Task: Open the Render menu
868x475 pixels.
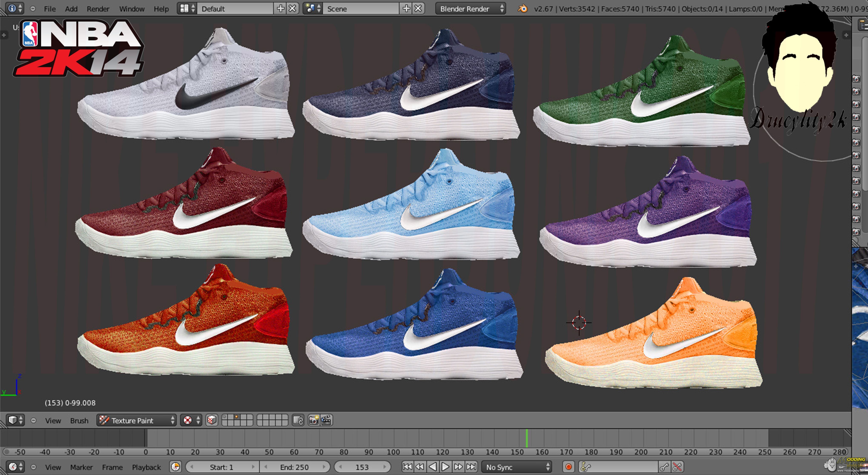Action: pyautogui.click(x=98, y=9)
